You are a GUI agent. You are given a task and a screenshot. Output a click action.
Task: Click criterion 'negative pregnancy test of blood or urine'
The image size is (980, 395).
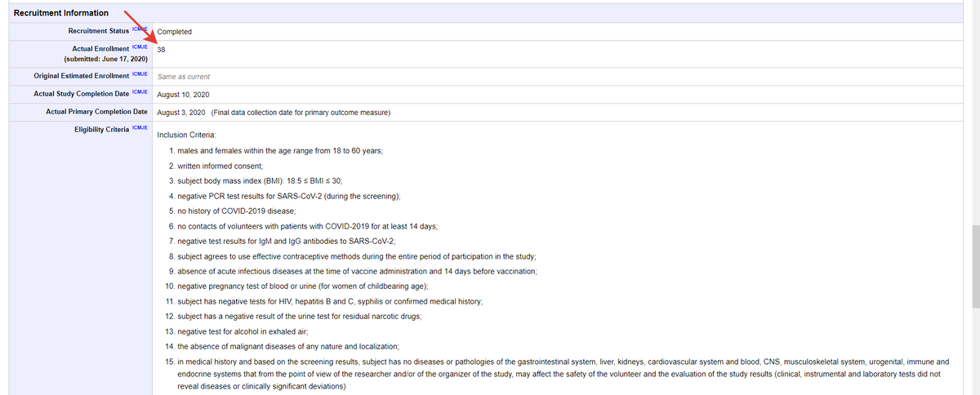click(x=302, y=286)
